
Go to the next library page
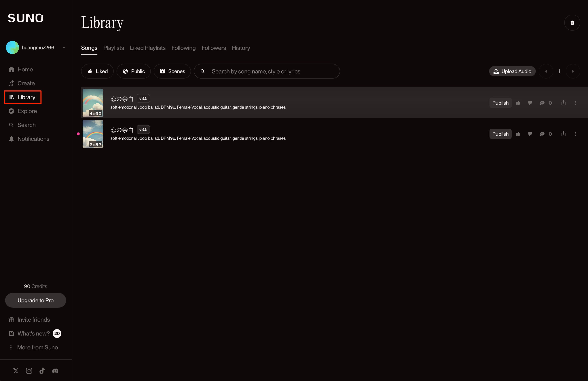tap(573, 71)
